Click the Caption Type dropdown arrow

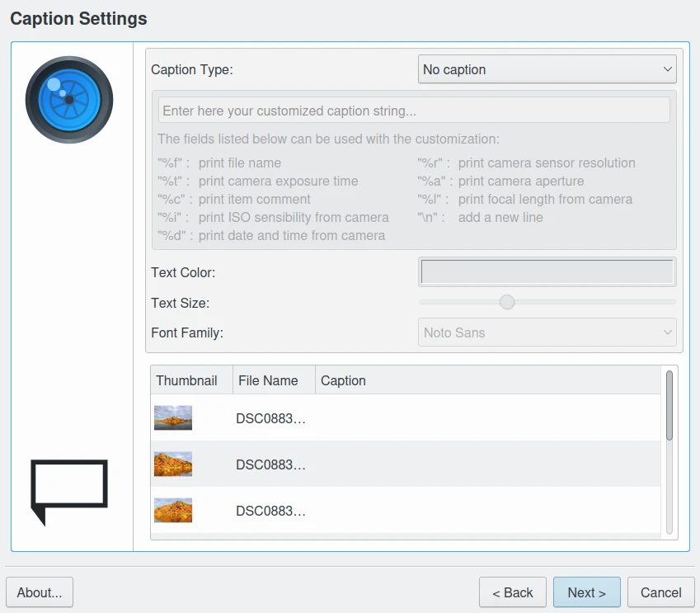point(667,70)
